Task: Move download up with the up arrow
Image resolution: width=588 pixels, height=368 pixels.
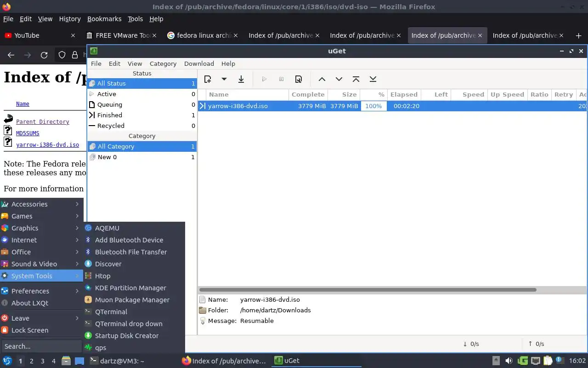Action: [322, 79]
